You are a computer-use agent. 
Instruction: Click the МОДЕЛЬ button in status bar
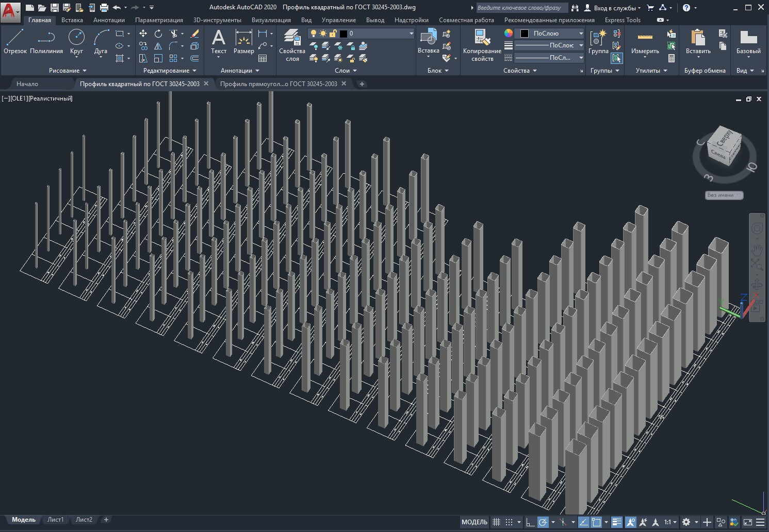pos(475,522)
